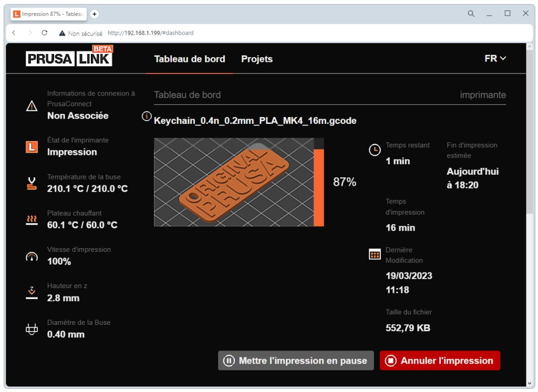The height and width of the screenshot is (392, 538).
Task: Click the Z-height icon
Action: (32, 291)
